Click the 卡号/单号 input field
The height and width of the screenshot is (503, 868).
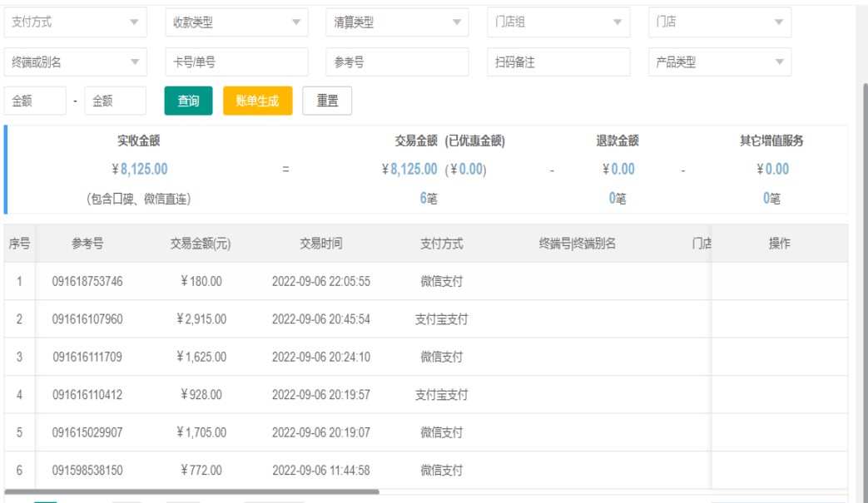click(x=236, y=62)
